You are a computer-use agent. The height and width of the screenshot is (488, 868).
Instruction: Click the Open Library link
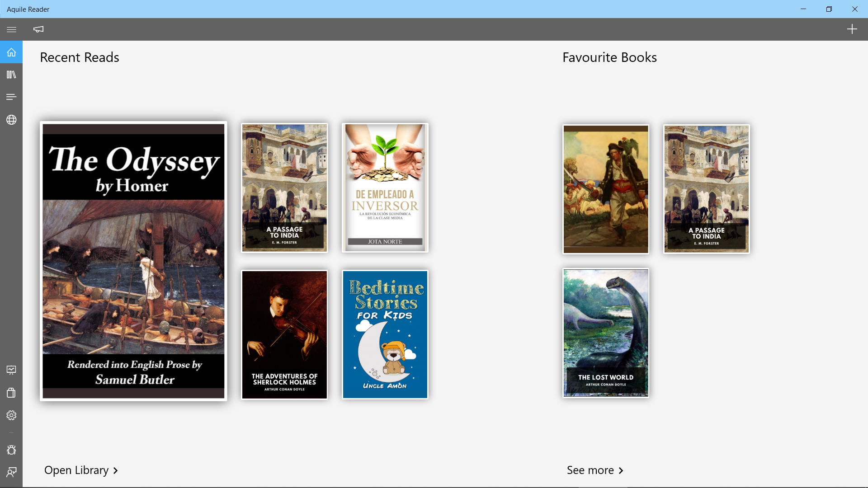tap(81, 470)
